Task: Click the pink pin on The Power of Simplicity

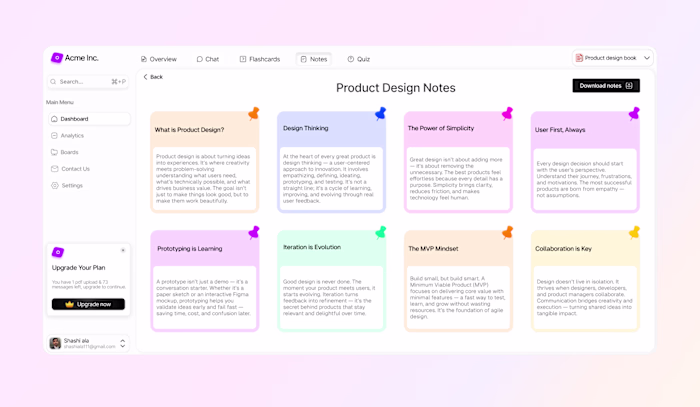Action: click(x=507, y=113)
